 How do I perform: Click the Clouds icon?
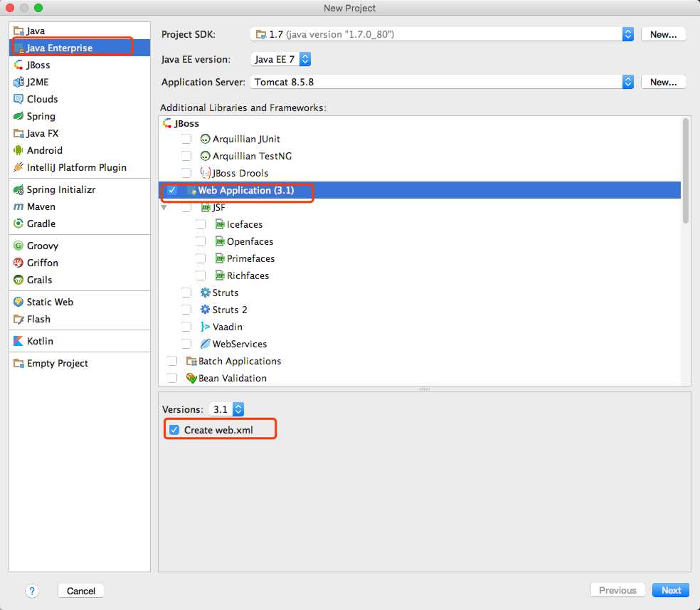pyautogui.click(x=18, y=99)
